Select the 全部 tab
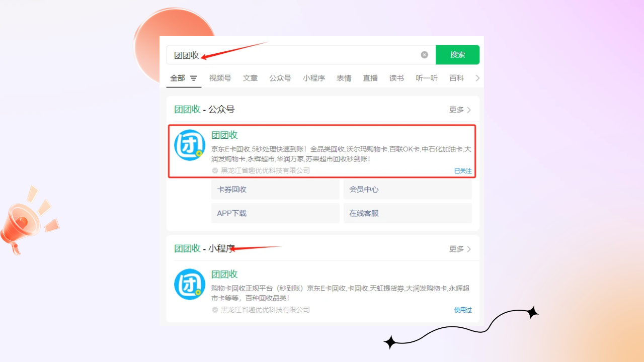Viewport: 644px width, 362px height. pos(178,78)
